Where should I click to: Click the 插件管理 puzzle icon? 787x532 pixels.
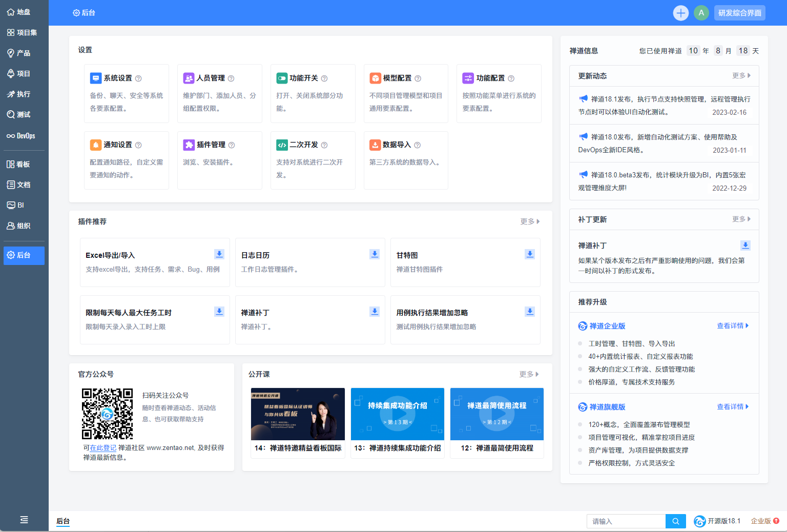click(189, 145)
